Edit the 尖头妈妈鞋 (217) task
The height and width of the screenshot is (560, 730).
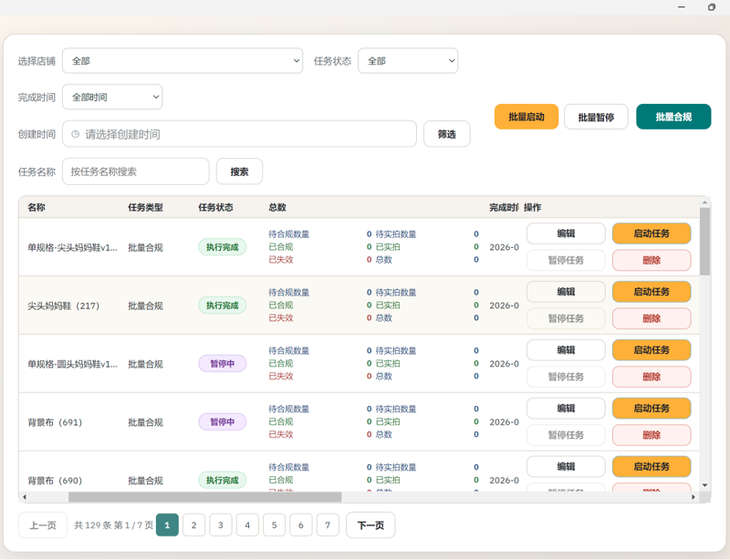(566, 292)
